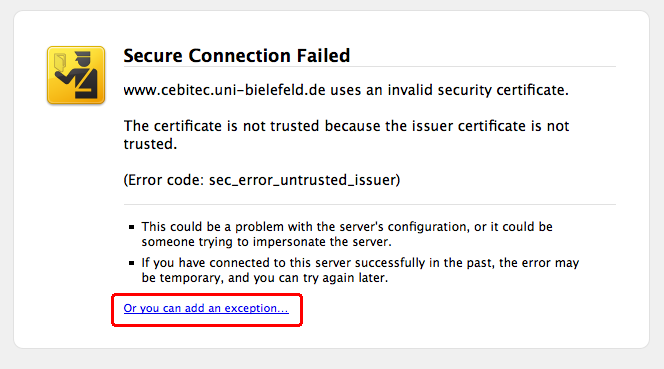Click the 'Secure Connection Failed' heading
The width and height of the screenshot is (664, 369).
(x=237, y=55)
